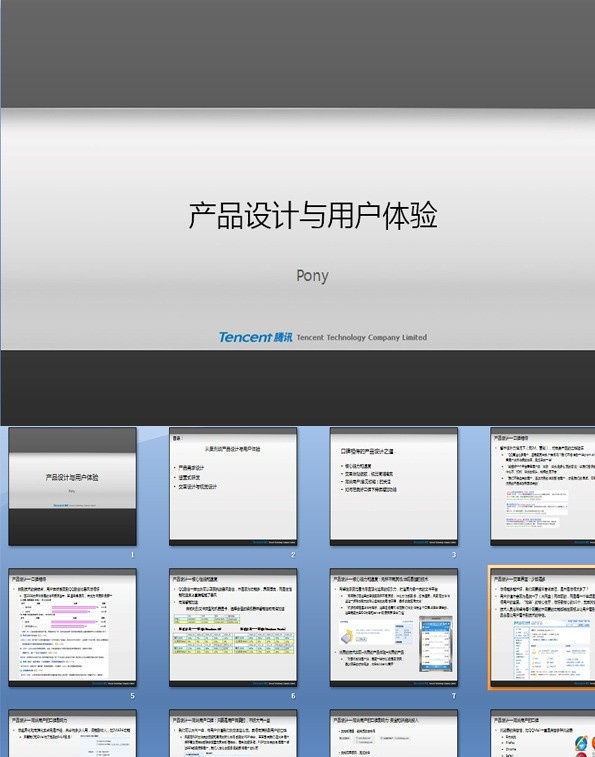Click 'Tencent Technology Company Limited' text
Viewport: 595px width, 757px height.
tap(362, 337)
